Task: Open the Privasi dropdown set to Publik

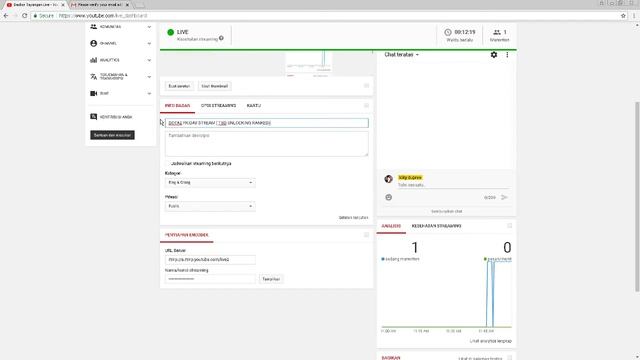Action: (210, 206)
